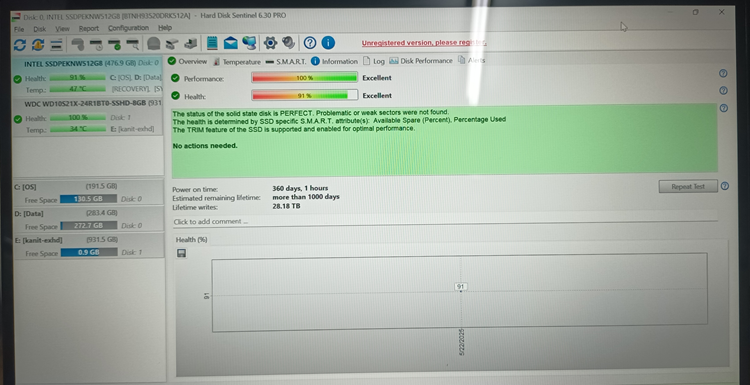
Task: Open the Configuration menu
Action: [128, 28]
